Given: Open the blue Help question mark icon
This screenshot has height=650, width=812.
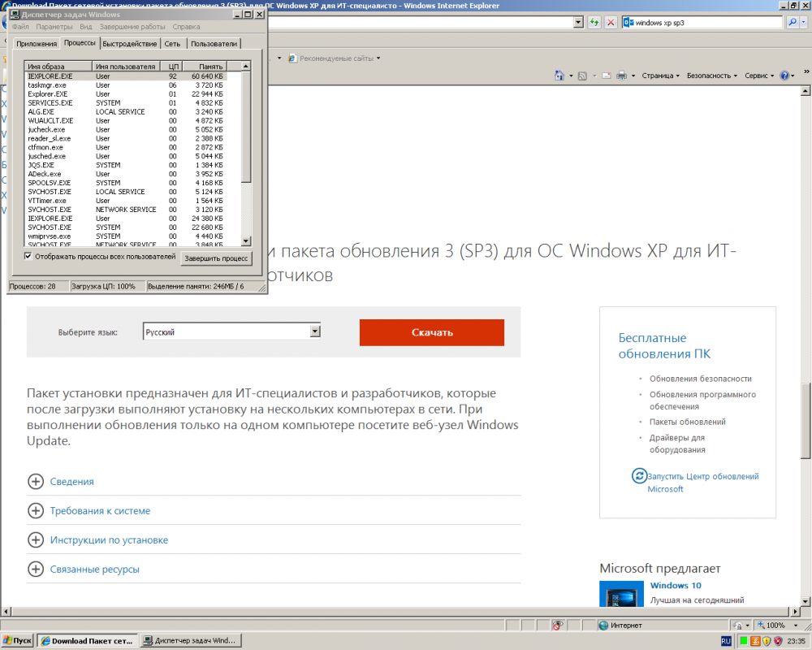Looking at the screenshot, I should tap(784, 76).
